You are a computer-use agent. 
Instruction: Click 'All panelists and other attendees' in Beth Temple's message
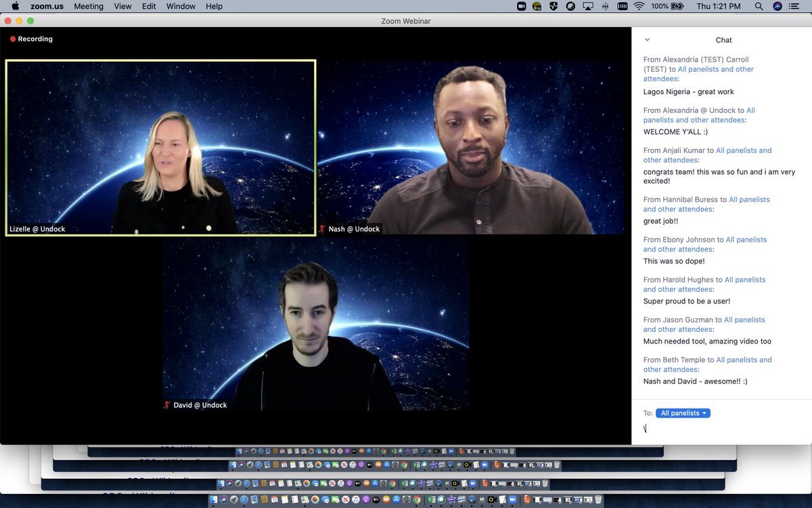pyautogui.click(x=708, y=364)
